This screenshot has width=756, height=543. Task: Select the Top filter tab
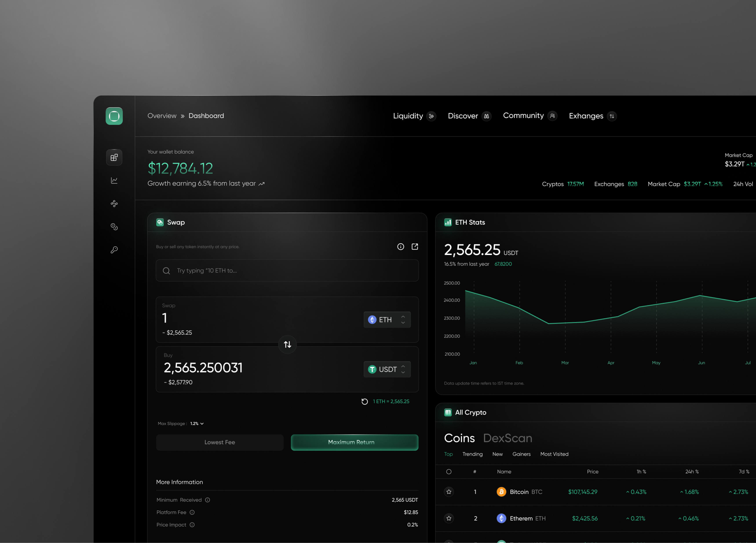[x=448, y=454]
